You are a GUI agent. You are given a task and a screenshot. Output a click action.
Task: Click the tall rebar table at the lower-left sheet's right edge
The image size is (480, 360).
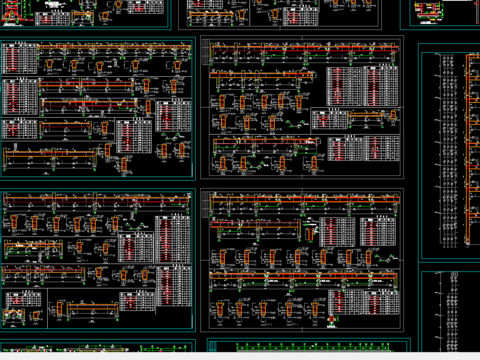click(x=173, y=239)
